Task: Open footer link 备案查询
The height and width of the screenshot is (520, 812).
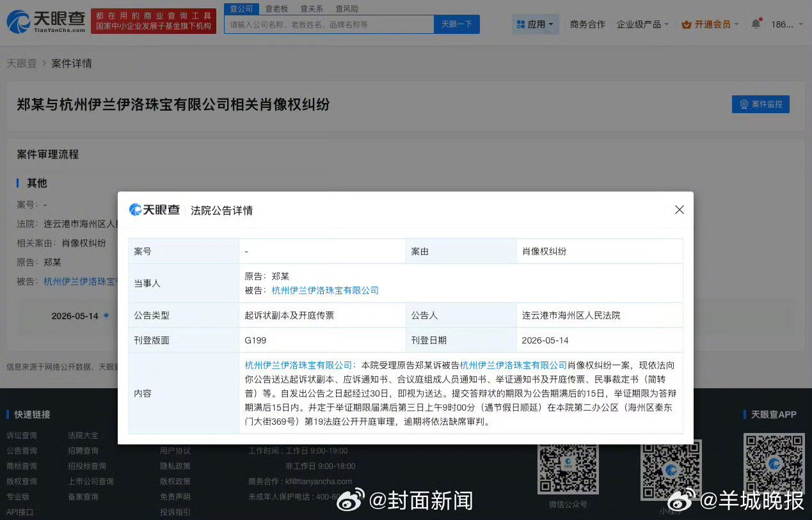Action: (83, 497)
